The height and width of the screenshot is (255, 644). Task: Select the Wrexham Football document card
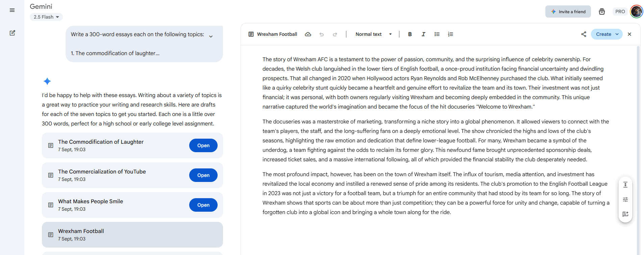point(132,235)
